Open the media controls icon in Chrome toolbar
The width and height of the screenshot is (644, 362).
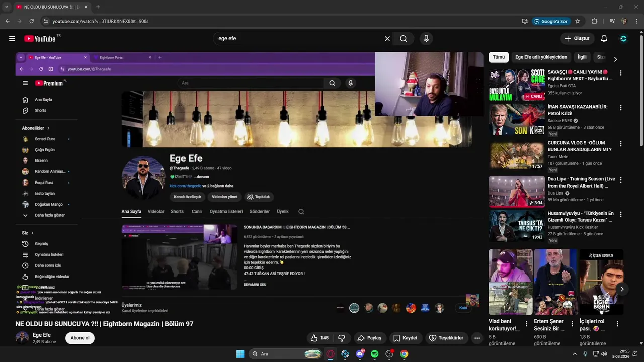pyautogui.click(x=612, y=21)
